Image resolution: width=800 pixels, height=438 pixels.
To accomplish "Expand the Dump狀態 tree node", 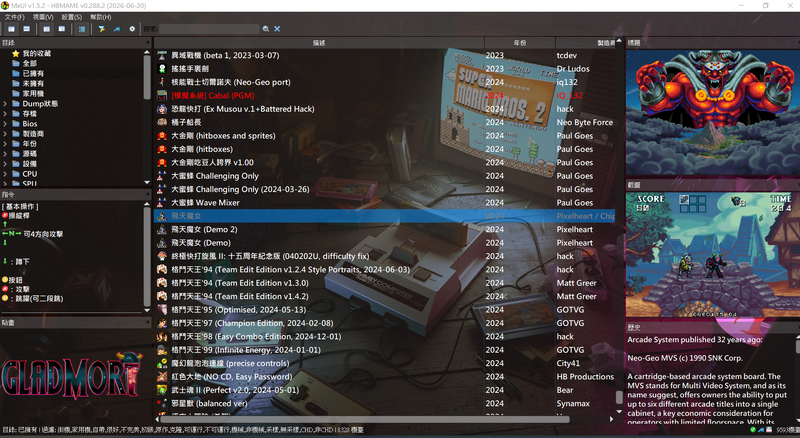I will pyautogui.click(x=5, y=104).
